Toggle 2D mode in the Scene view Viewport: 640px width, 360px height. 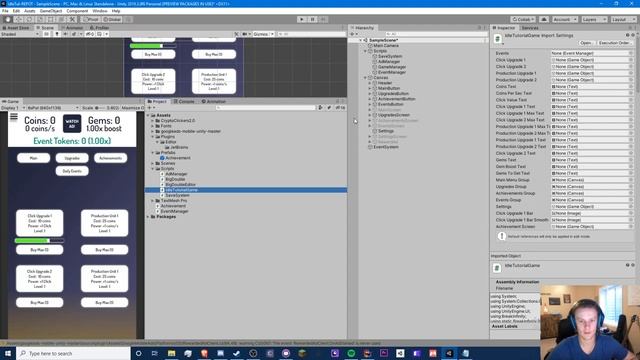pos(47,34)
